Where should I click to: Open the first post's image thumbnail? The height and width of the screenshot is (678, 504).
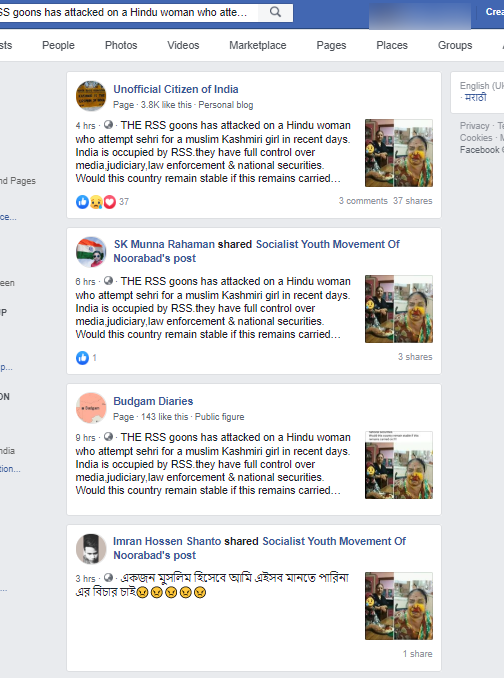[x=399, y=153]
